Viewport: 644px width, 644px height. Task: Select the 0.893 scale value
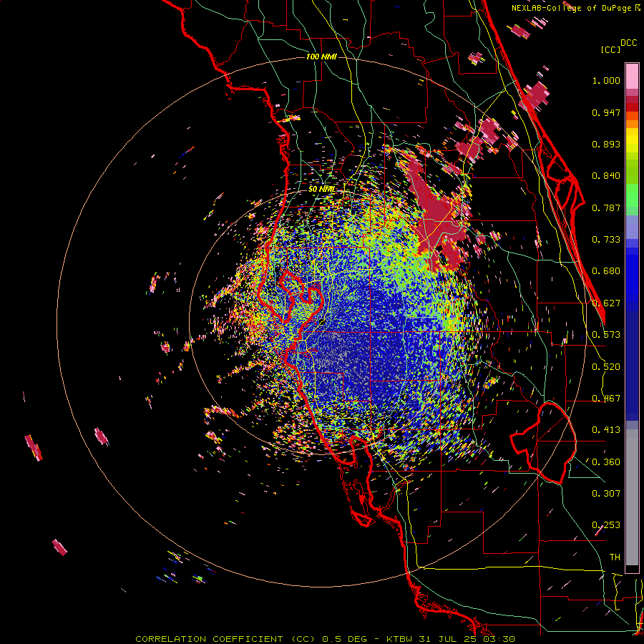pyautogui.click(x=606, y=144)
